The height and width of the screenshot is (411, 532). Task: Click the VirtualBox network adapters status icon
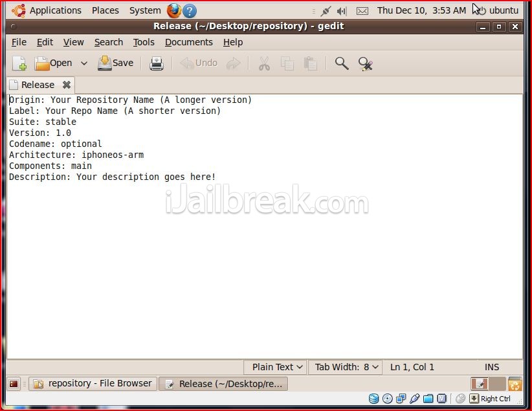point(401,399)
